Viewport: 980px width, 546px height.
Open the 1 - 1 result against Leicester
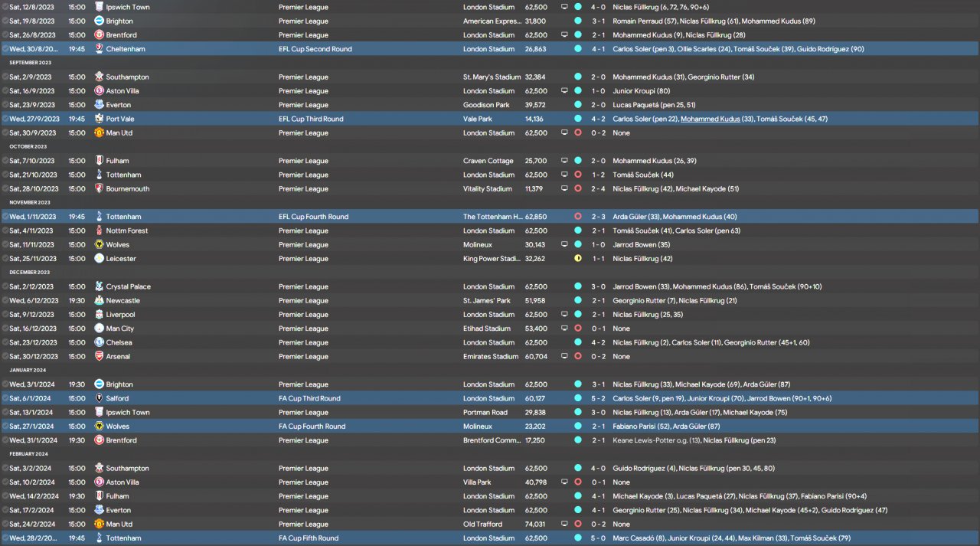(598, 259)
